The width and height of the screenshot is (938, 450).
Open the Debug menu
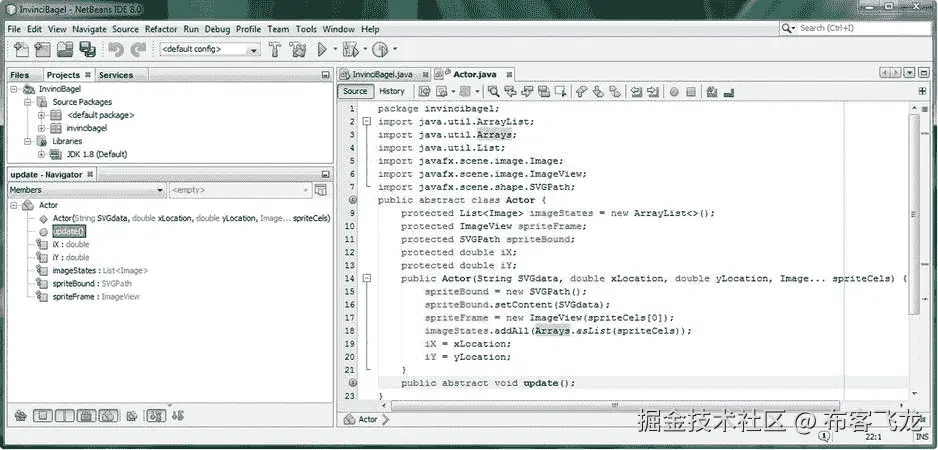point(217,29)
